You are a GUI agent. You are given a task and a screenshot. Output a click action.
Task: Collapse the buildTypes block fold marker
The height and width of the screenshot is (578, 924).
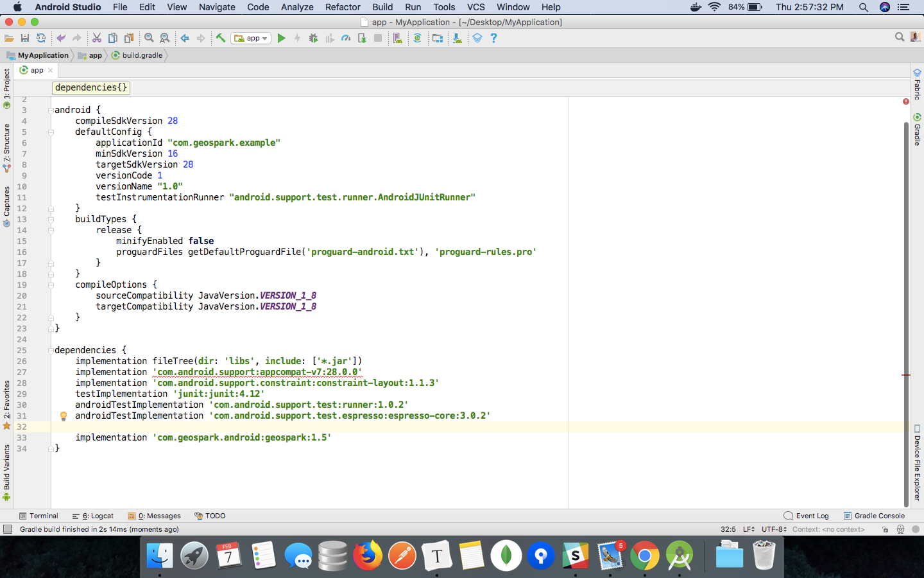click(51, 220)
